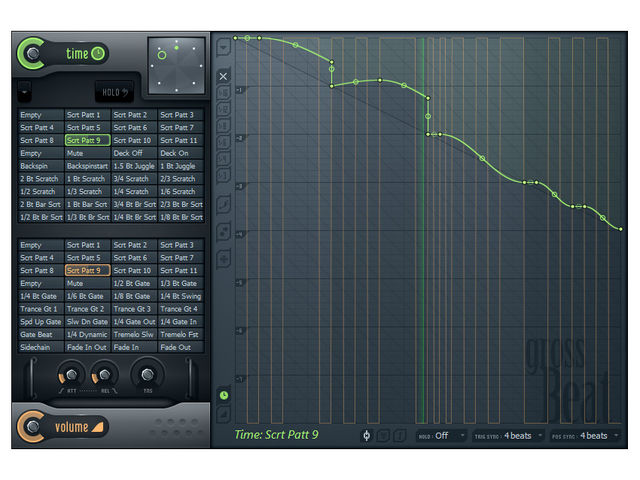Select the sixth step-size icon in the sidebar
640x480 pixels.
point(223,176)
